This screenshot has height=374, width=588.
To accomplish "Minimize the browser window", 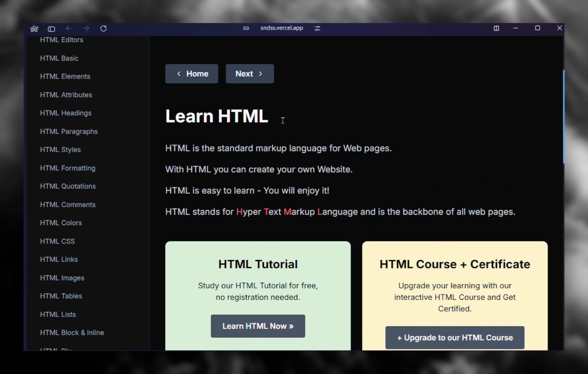I will click(516, 28).
